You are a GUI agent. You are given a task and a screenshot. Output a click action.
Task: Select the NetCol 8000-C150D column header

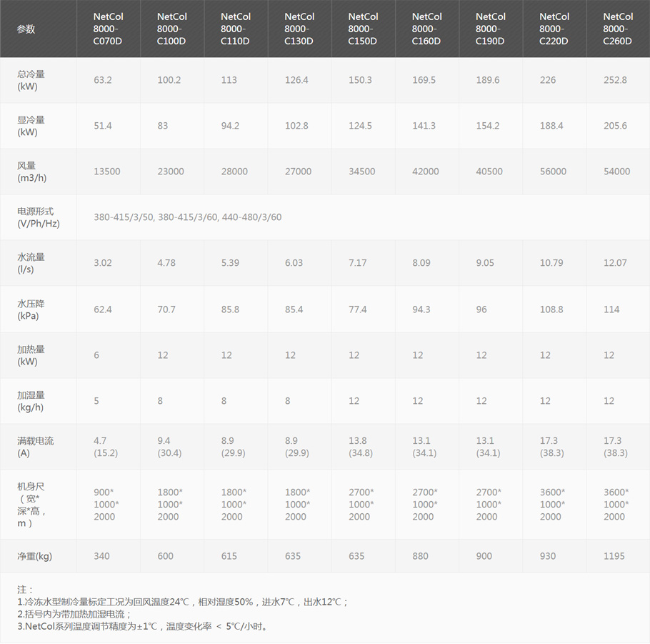pos(363,29)
